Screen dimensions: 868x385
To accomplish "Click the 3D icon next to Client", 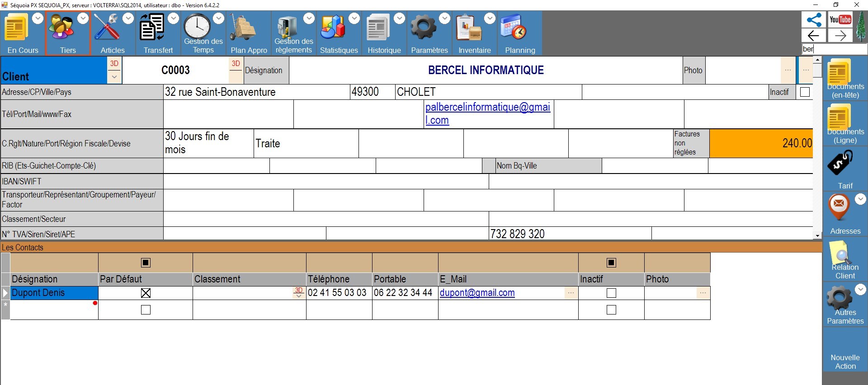I will point(114,64).
